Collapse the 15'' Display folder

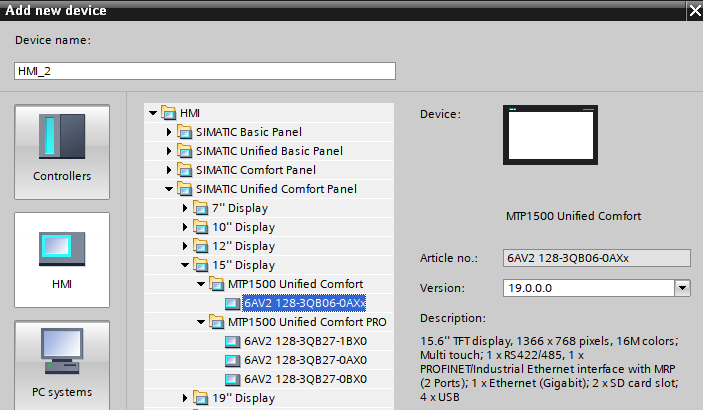[185, 265]
